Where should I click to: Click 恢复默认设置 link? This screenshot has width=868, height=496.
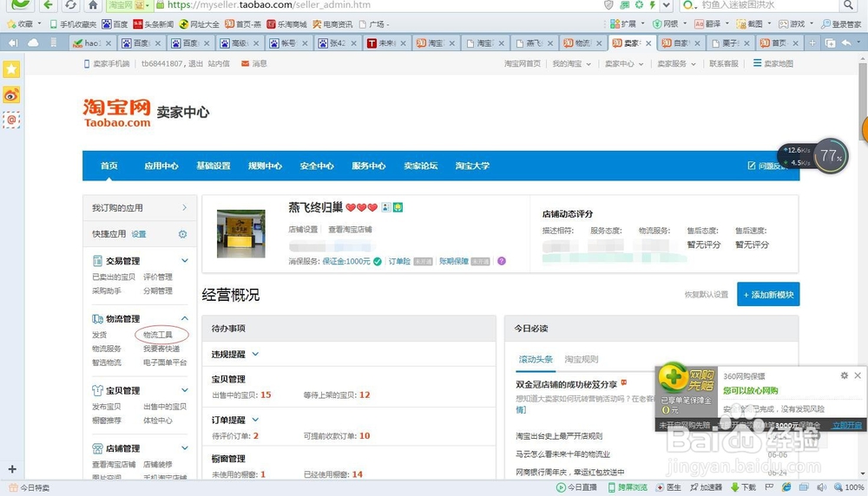707,295
